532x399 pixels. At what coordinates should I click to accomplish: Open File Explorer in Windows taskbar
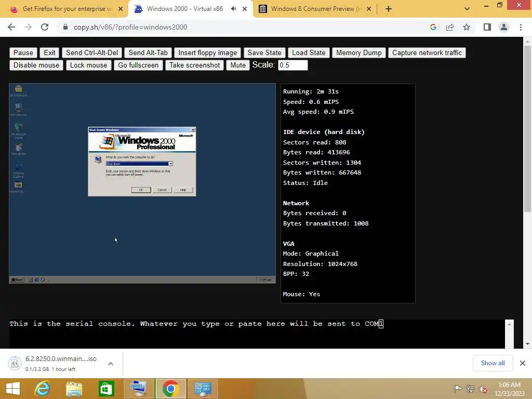point(74,389)
